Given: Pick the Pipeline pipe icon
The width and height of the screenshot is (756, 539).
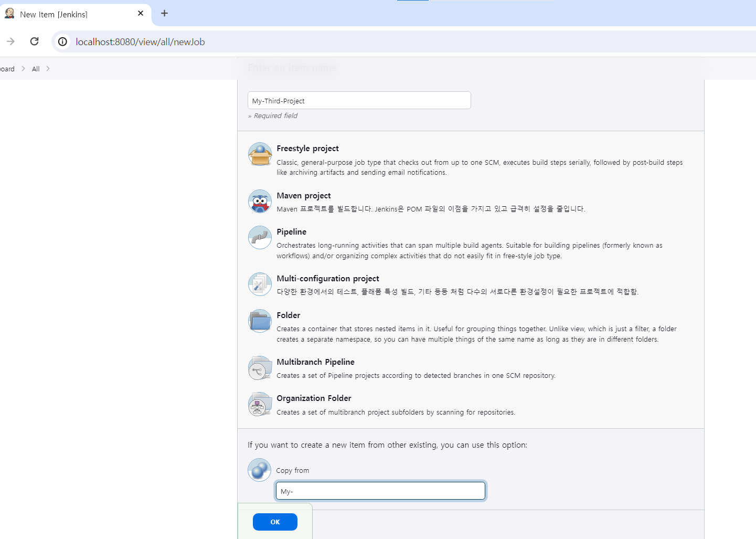Looking at the screenshot, I should tap(260, 238).
